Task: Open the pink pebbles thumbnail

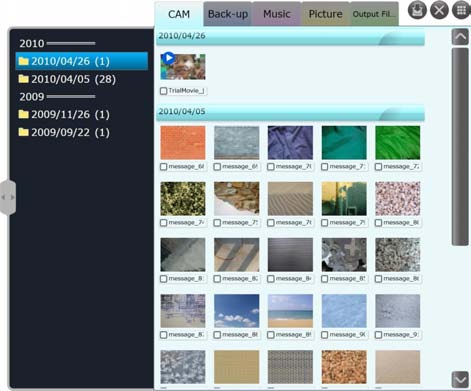Action: 397,199
